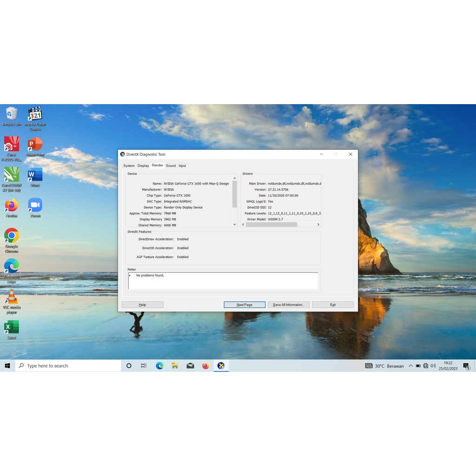Open File Explorer in the taskbar
This screenshot has height=476, width=476.
tap(175, 366)
